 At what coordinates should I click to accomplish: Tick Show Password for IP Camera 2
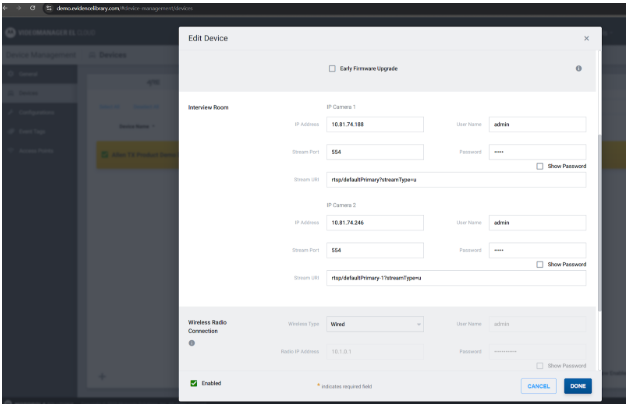(x=540, y=264)
